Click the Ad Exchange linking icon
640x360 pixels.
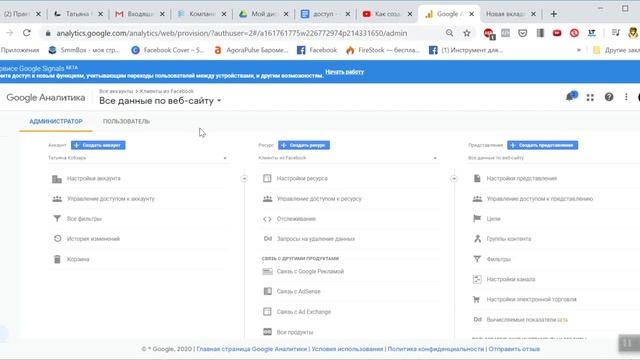267,312
